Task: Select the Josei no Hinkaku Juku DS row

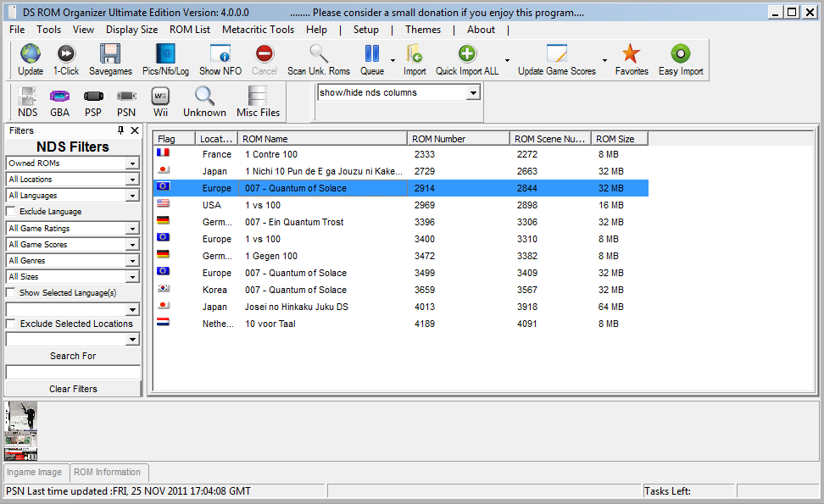Action: tap(400, 307)
